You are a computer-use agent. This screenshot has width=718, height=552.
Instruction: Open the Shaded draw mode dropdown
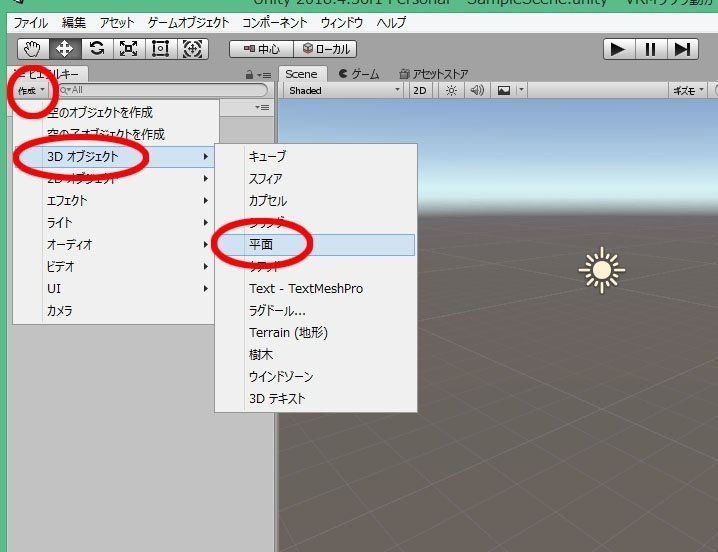pos(344,91)
